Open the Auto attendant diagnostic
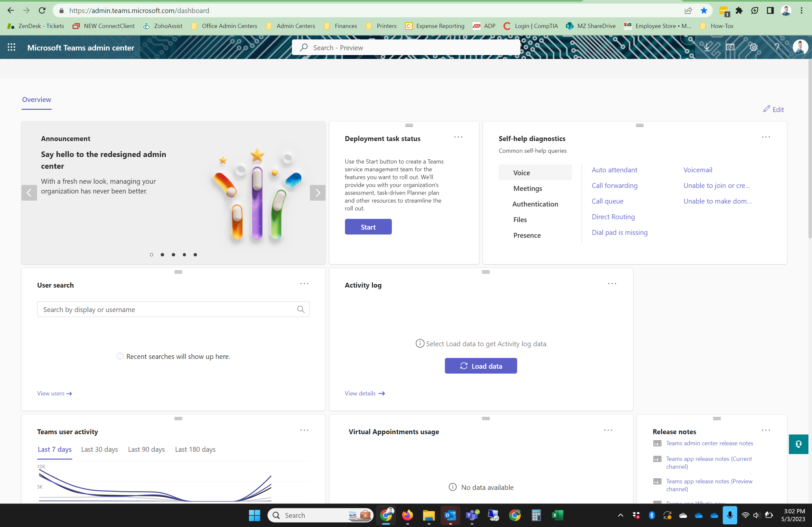Viewport: 812px width, 527px height. pyautogui.click(x=614, y=170)
